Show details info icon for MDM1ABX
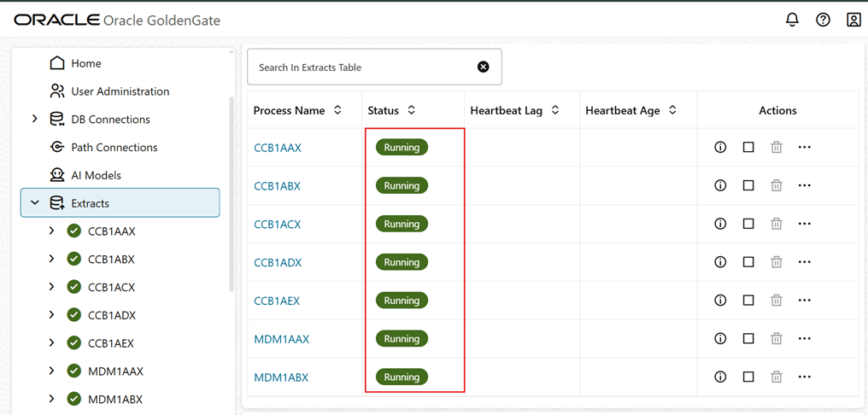 720,377
